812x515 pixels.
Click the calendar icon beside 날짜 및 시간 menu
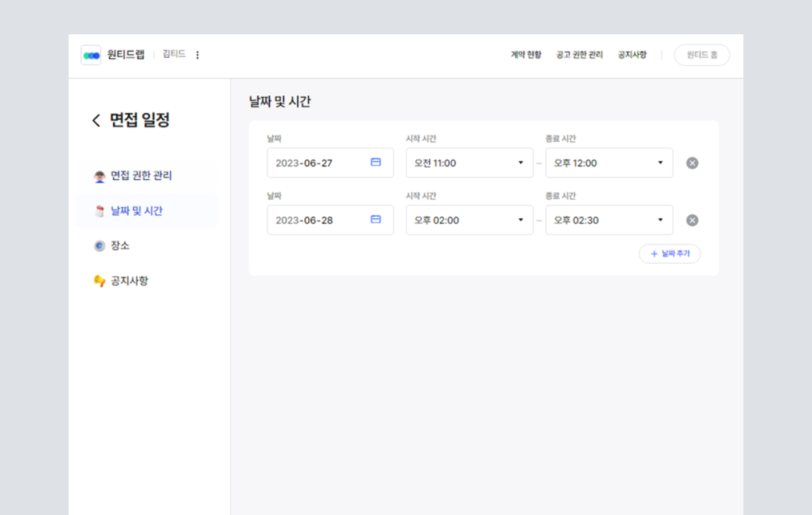tap(99, 211)
